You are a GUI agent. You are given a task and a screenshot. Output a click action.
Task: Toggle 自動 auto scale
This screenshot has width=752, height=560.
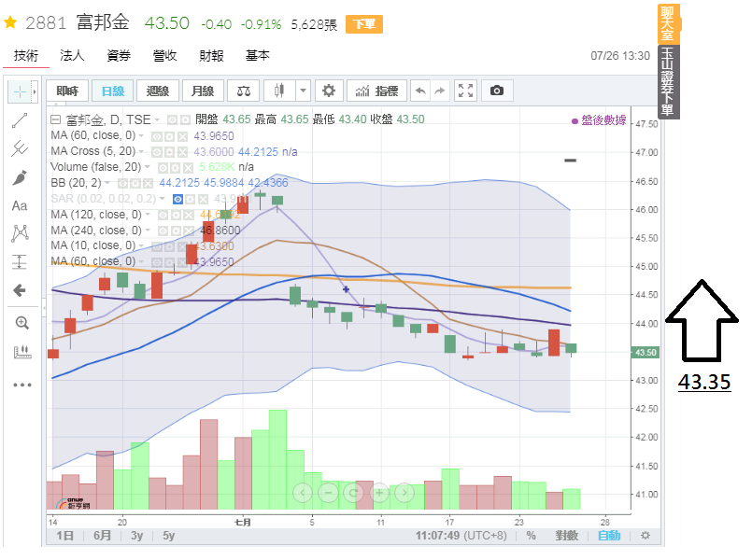(x=609, y=535)
